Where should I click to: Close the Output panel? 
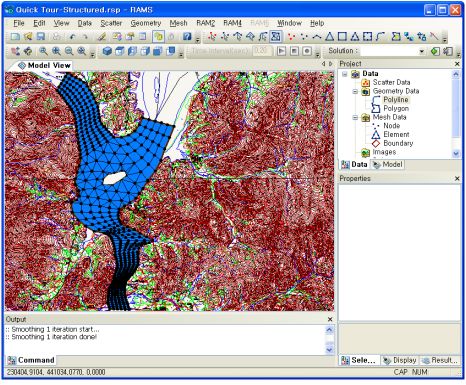pyautogui.click(x=330, y=319)
